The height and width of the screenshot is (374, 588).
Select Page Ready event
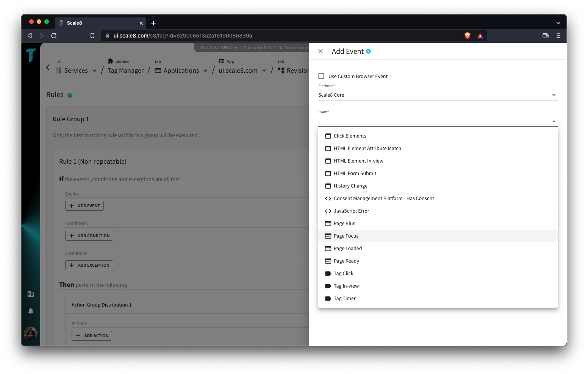point(438,261)
